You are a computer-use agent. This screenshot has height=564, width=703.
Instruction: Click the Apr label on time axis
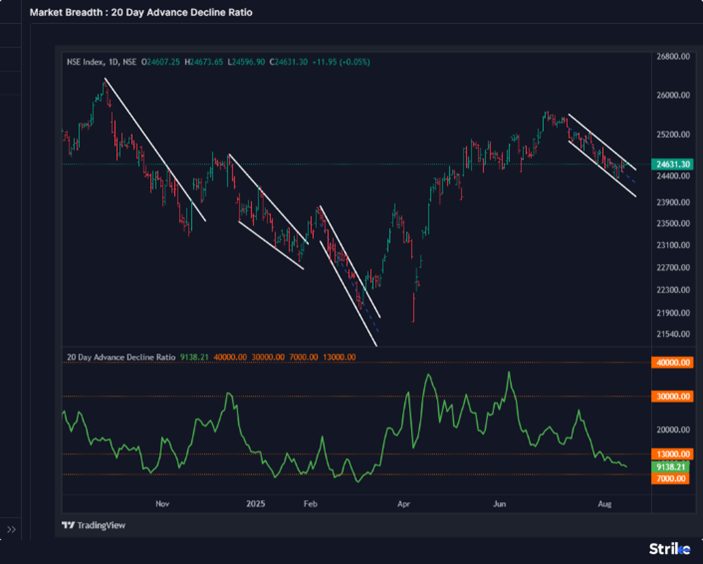tap(403, 506)
